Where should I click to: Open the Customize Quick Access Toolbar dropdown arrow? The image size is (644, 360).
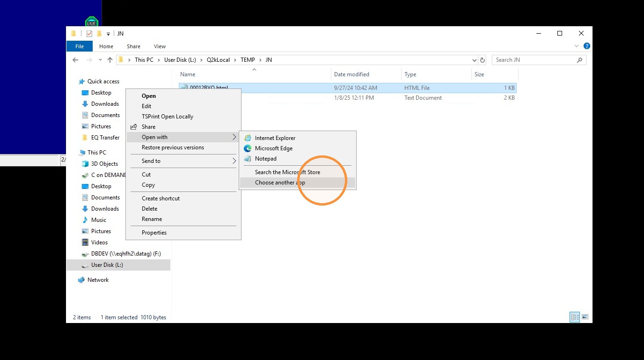point(108,34)
